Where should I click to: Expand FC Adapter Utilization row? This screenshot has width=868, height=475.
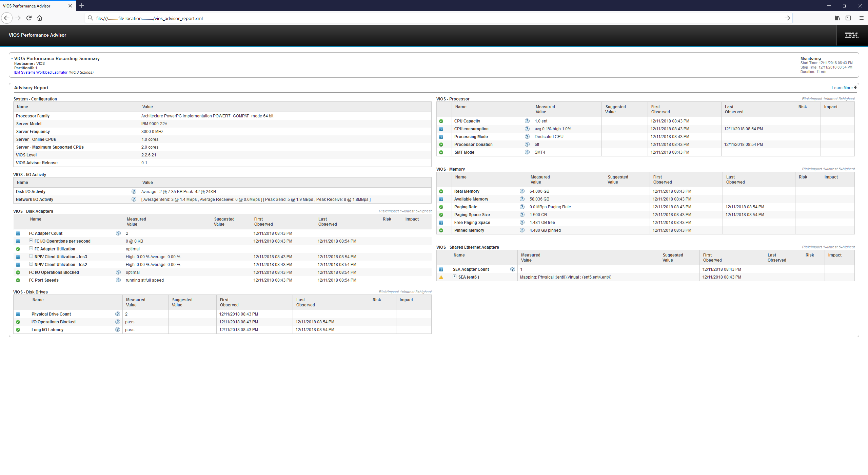31,248
